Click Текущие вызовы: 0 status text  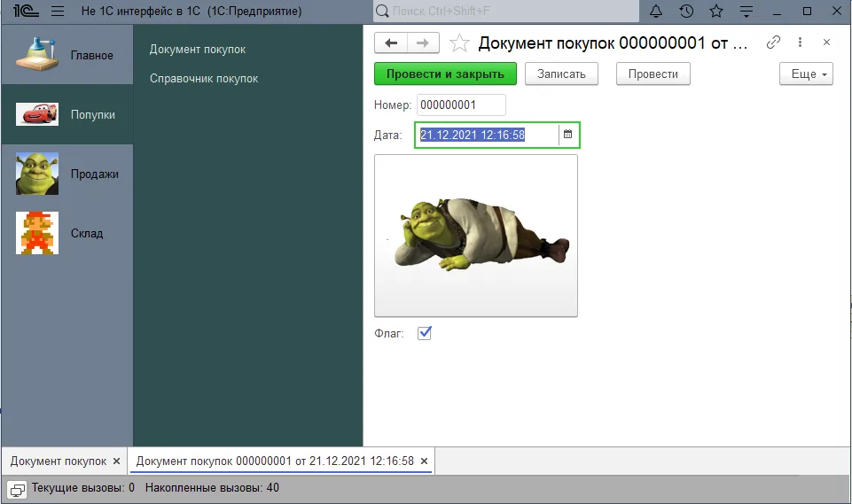(83, 488)
